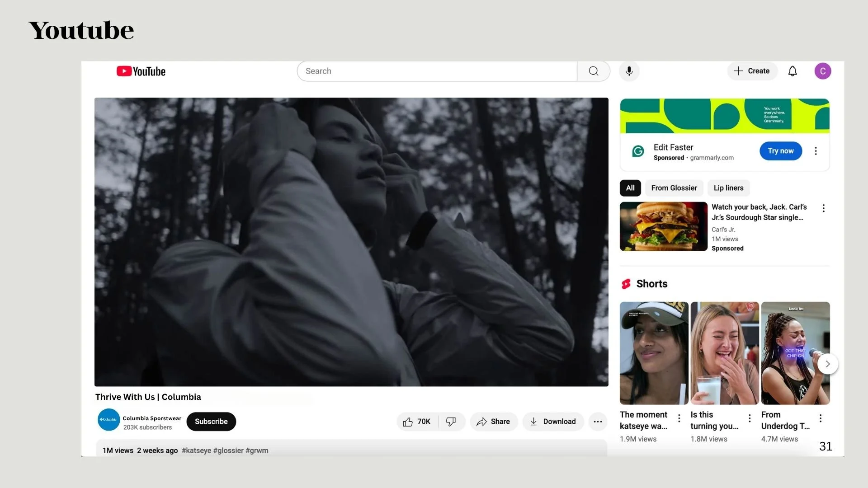The height and width of the screenshot is (488, 868).
Task: Click the #katseye hashtag
Action: 196,450
